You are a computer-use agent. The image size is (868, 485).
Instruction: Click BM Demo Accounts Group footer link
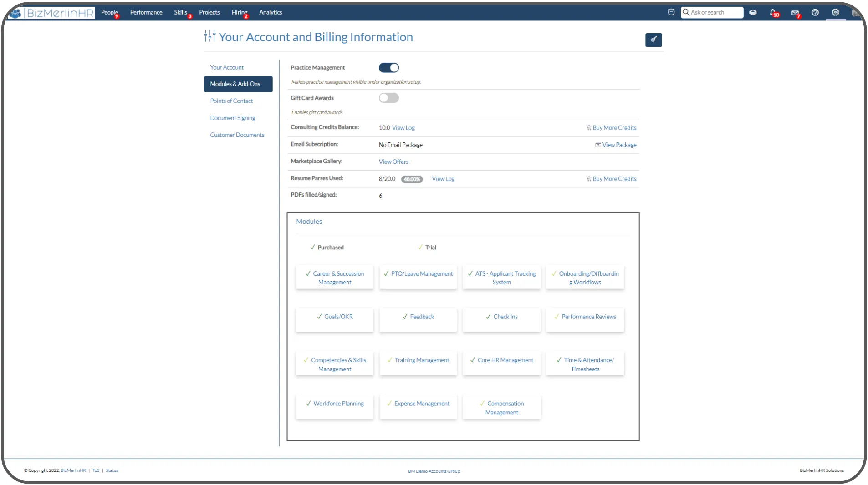[x=434, y=471]
